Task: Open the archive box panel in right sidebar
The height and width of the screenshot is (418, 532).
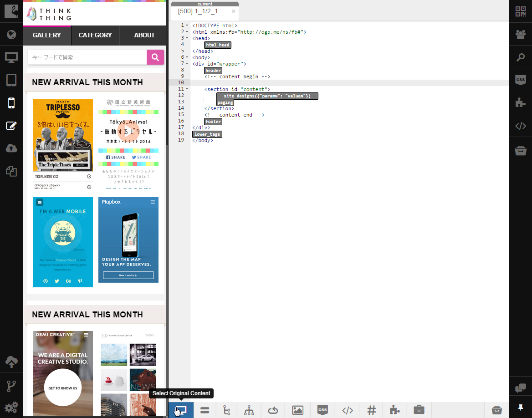Action: click(x=521, y=150)
